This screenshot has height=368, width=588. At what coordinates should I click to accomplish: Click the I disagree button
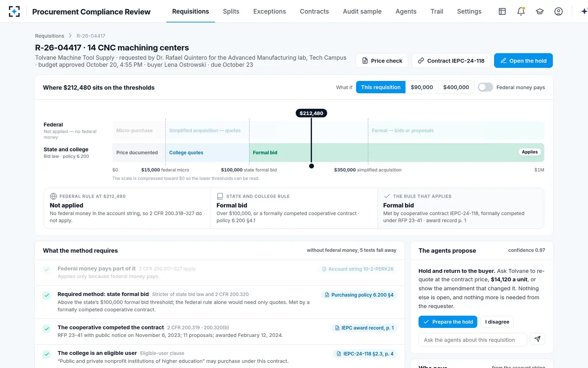pyautogui.click(x=497, y=322)
